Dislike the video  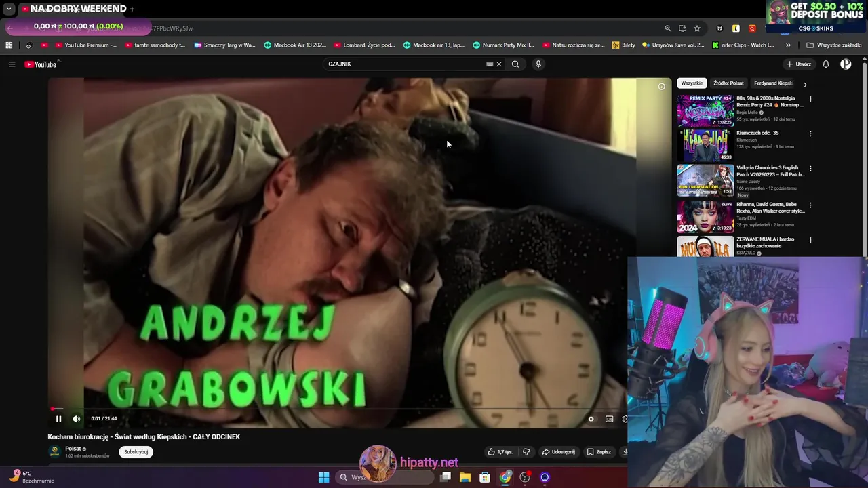526,452
